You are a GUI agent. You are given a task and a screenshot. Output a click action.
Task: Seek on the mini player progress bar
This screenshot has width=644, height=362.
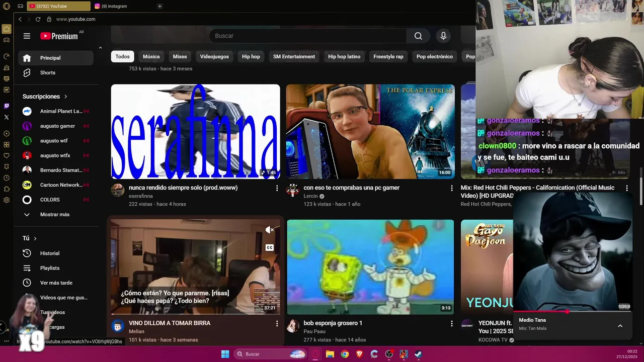click(573, 311)
